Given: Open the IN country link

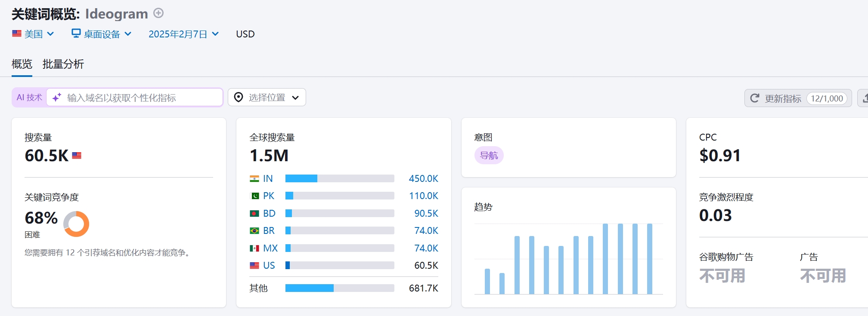Looking at the screenshot, I should 268,178.
